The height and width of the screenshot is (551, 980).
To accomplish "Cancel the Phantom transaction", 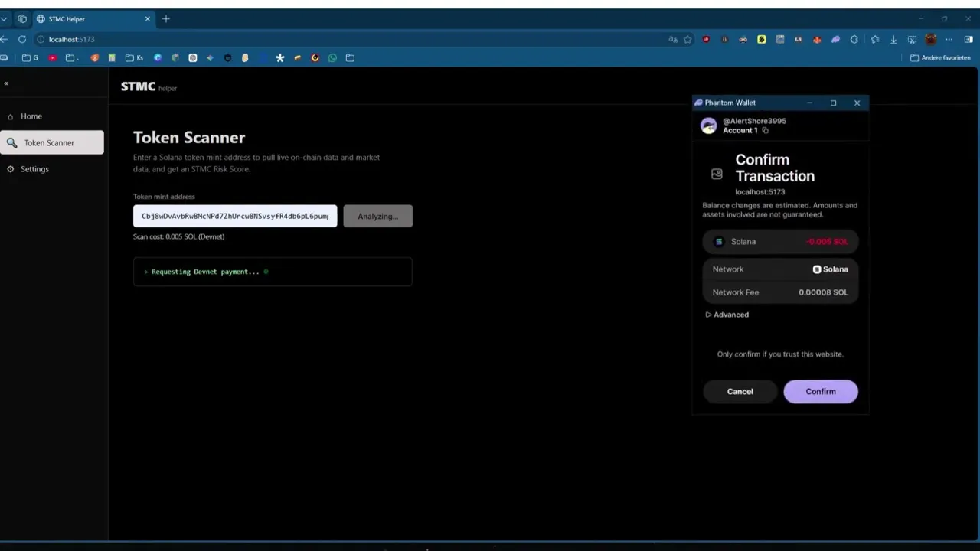I will (740, 391).
